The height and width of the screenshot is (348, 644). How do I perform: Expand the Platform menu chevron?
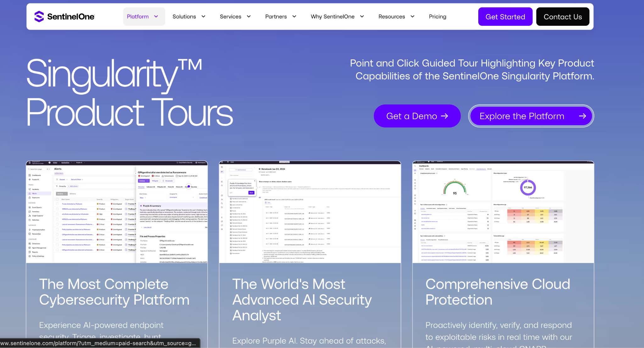(x=156, y=17)
